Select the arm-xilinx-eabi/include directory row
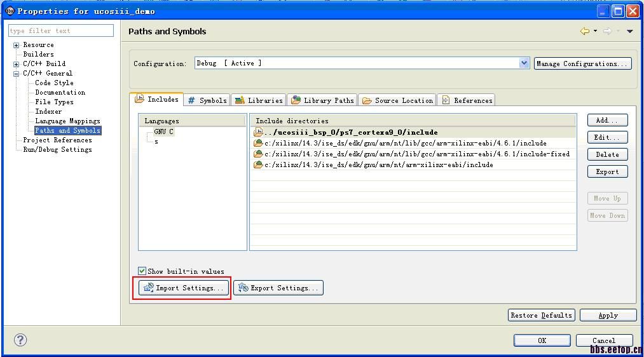Screen dimensions: 644x357 tap(413, 165)
